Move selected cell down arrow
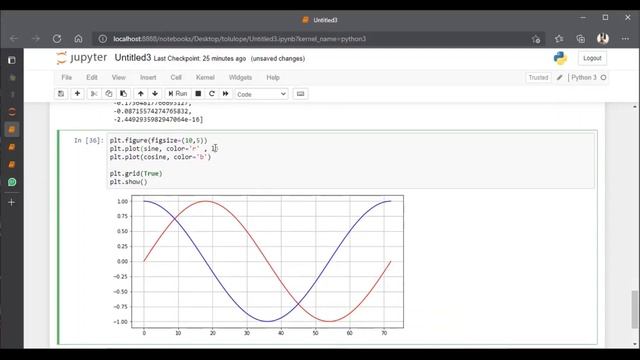 point(155,94)
